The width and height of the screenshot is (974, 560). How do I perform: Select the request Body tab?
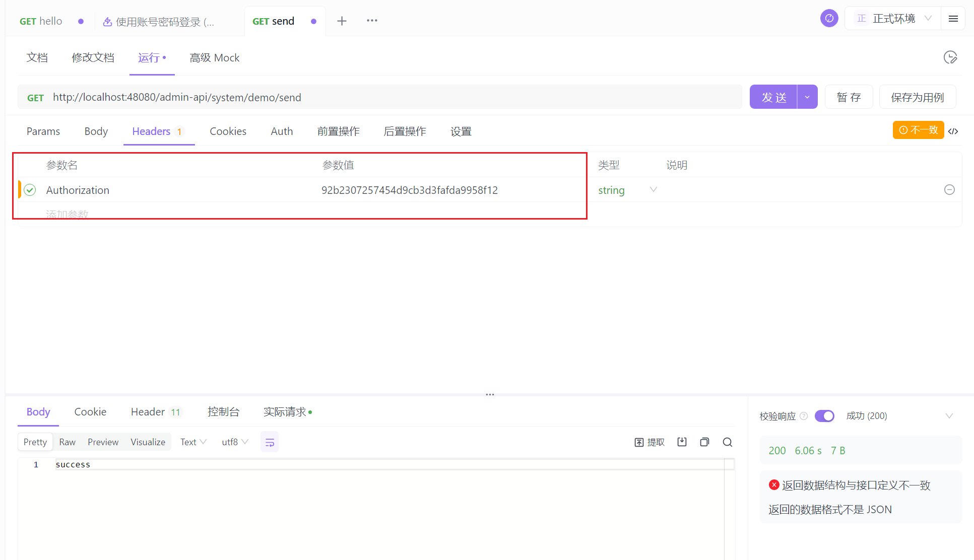click(96, 131)
